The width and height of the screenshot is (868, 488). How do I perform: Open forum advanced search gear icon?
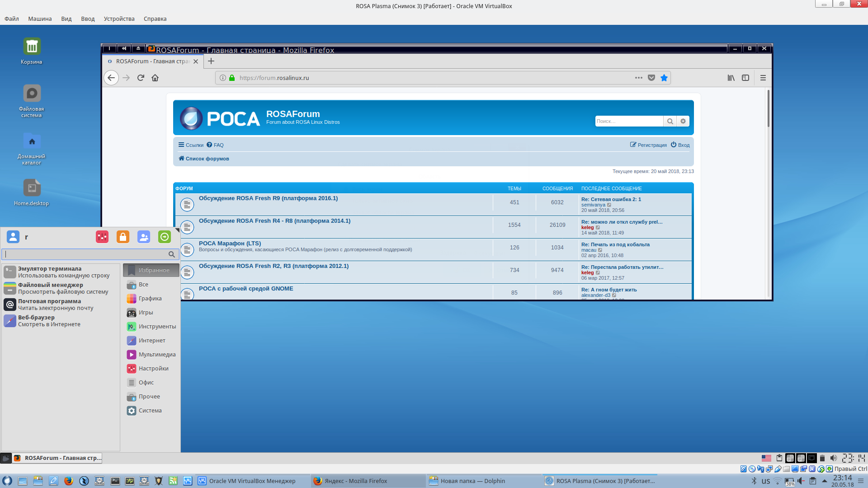[x=683, y=121]
